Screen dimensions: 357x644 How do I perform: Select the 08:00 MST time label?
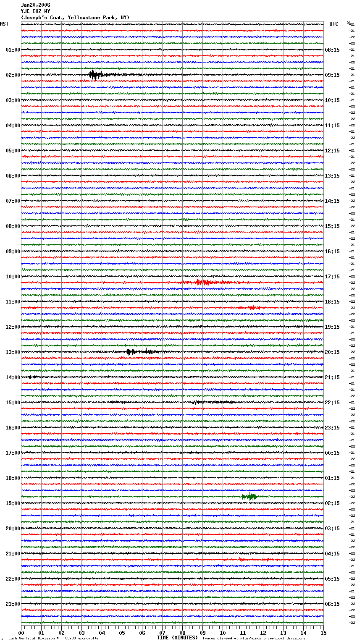click(x=13, y=226)
